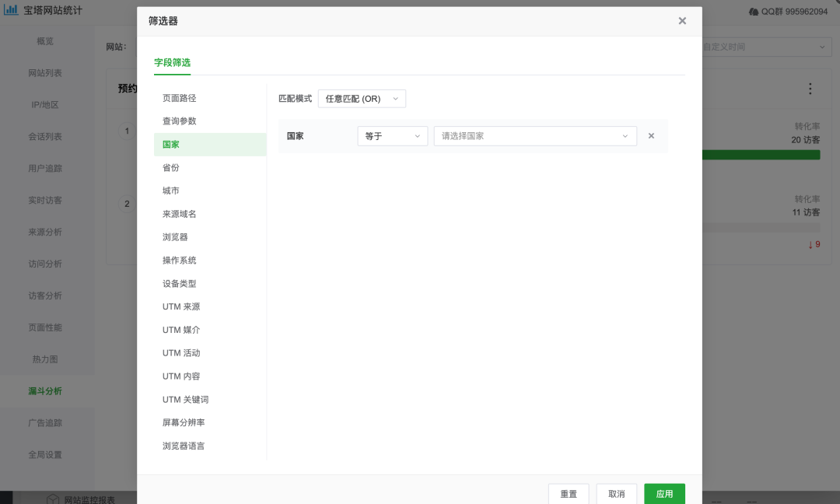The image size is (840, 504).
Task: Go to IP/地区 in the sidebar
Action: 46,105
